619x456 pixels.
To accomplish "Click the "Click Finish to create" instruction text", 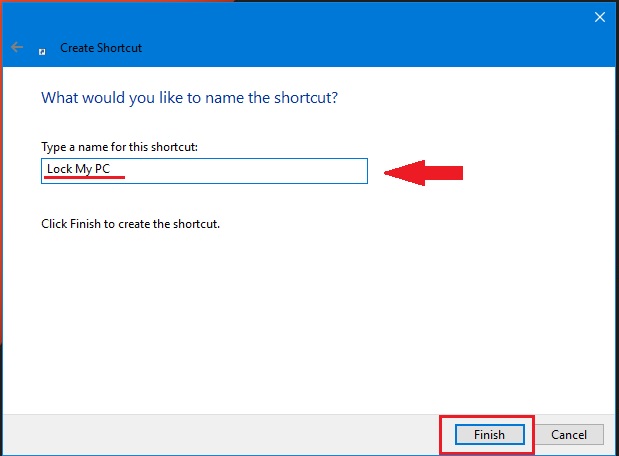I will click(x=130, y=224).
